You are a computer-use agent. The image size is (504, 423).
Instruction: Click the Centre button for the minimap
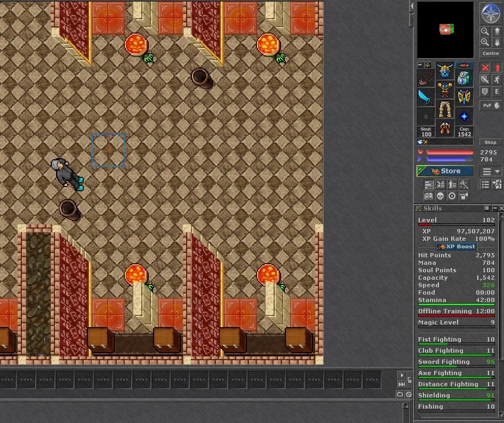point(491,53)
